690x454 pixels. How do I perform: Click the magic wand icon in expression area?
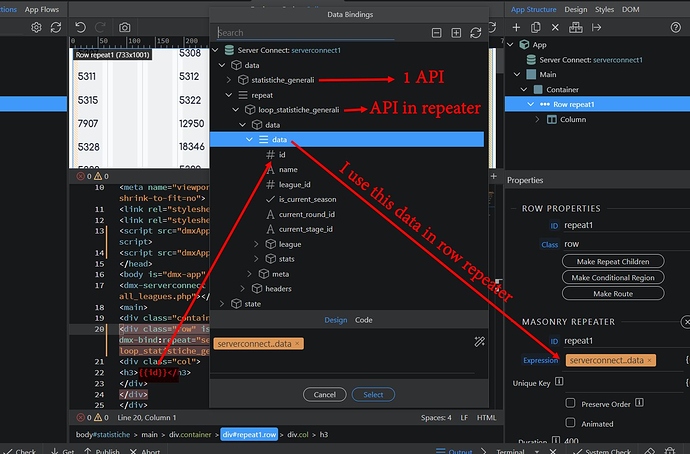click(480, 341)
